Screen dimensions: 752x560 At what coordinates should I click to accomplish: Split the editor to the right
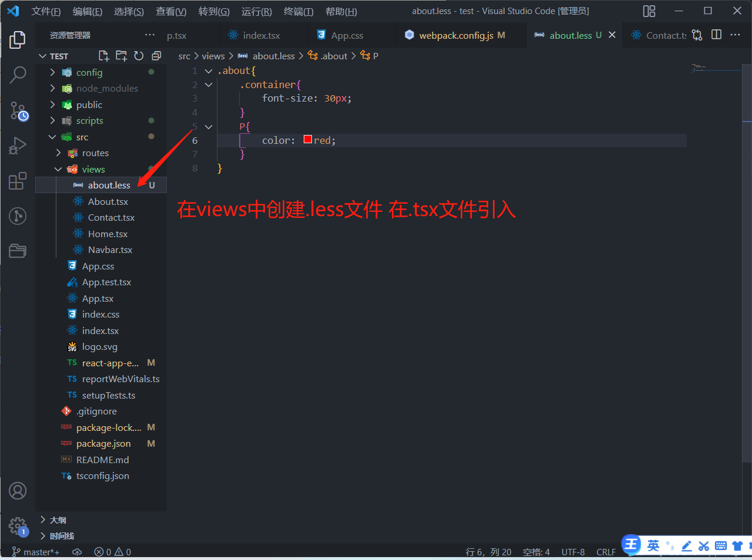click(716, 35)
